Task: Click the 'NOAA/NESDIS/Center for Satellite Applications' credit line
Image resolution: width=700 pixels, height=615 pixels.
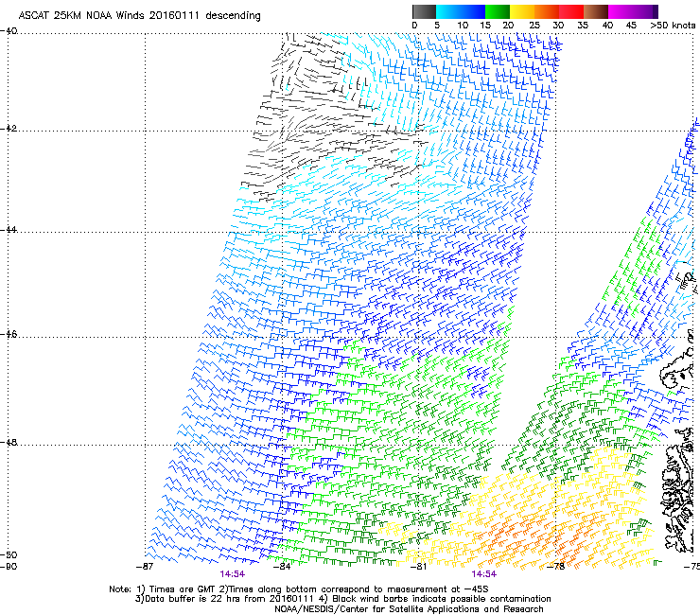Action: pyautogui.click(x=409, y=609)
